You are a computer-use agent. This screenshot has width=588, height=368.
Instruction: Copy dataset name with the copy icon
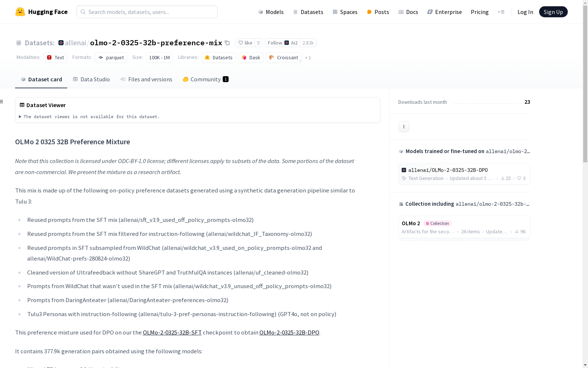(x=227, y=43)
